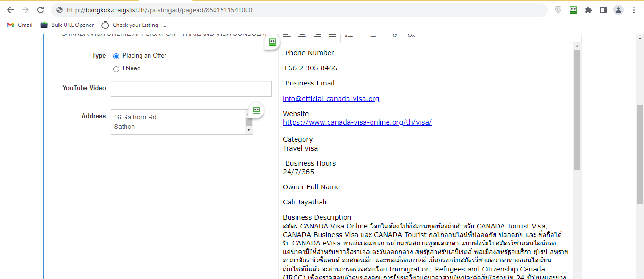This screenshot has width=644, height=279.
Task: Click the Phone Number heading text
Action: click(310, 53)
